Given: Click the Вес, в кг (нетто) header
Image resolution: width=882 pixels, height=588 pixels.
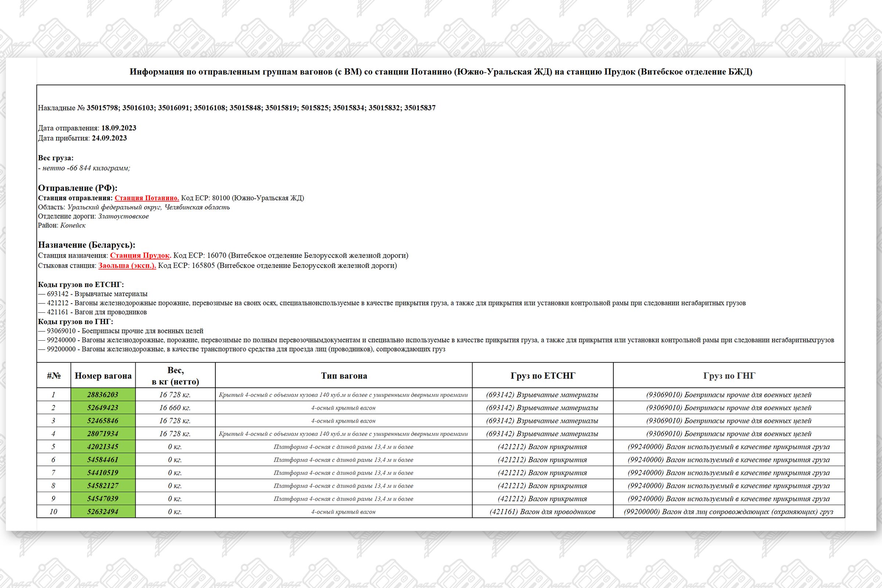Looking at the screenshot, I should coord(175,376).
